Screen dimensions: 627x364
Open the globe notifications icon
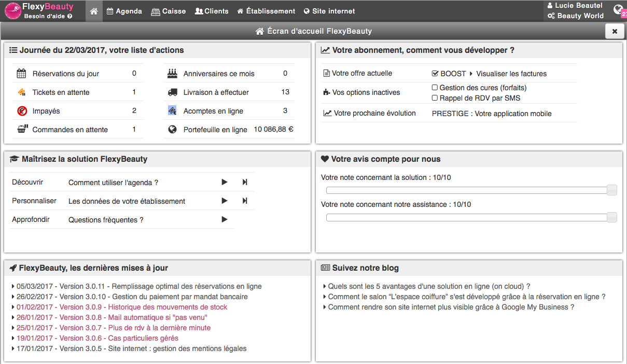pos(618,9)
